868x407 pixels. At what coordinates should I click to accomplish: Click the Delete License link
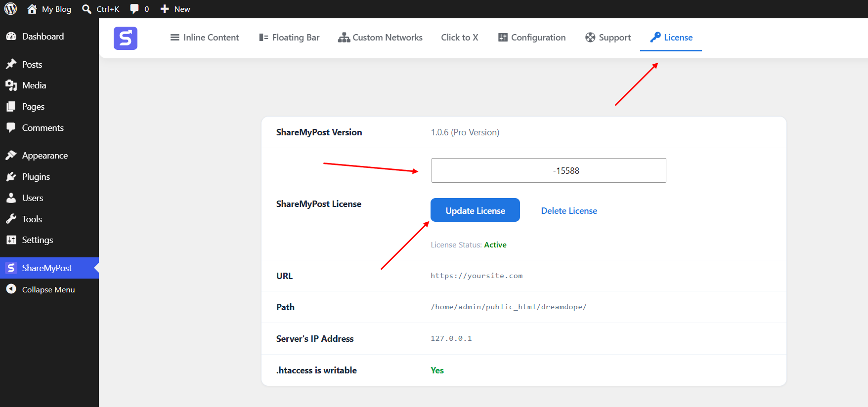pyautogui.click(x=569, y=211)
